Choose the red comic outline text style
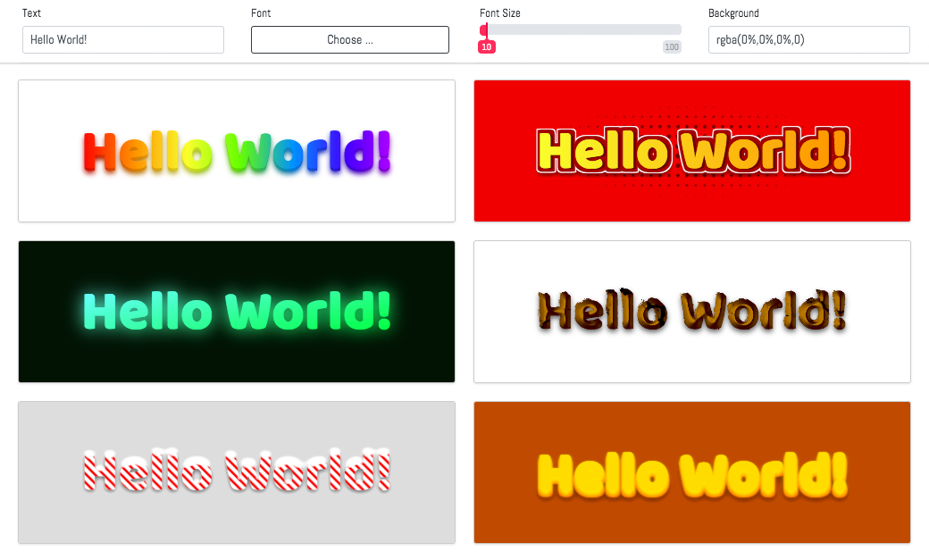This screenshot has height=560, width=929. 692,150
